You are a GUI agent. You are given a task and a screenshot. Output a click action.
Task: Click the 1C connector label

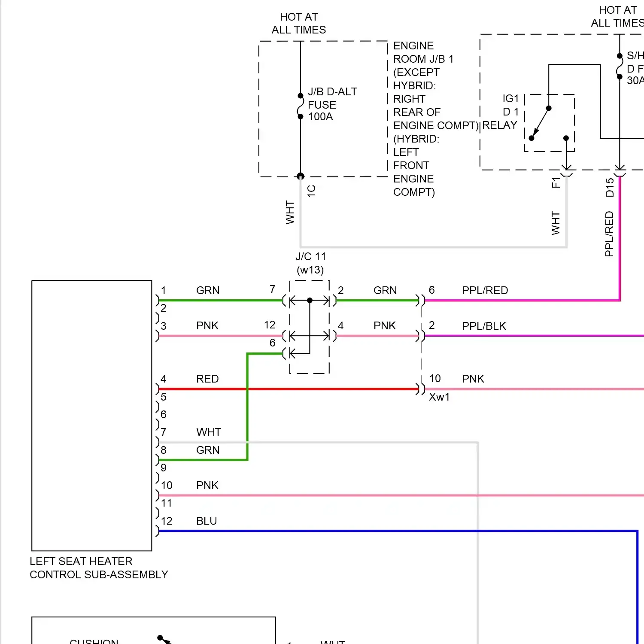coord(311,191)
